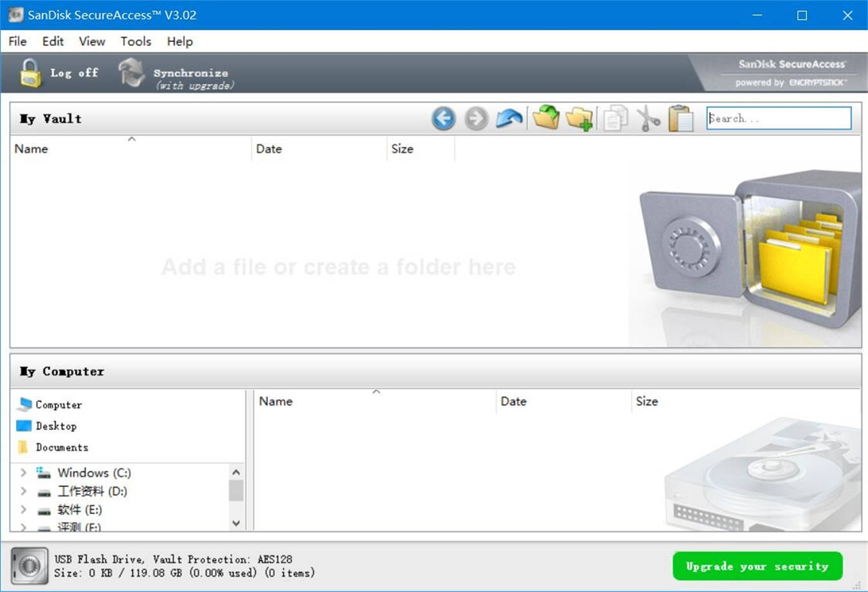Screen dimensions: 868x592
Task: Click the Synchronize label
Action: [190, 73]
